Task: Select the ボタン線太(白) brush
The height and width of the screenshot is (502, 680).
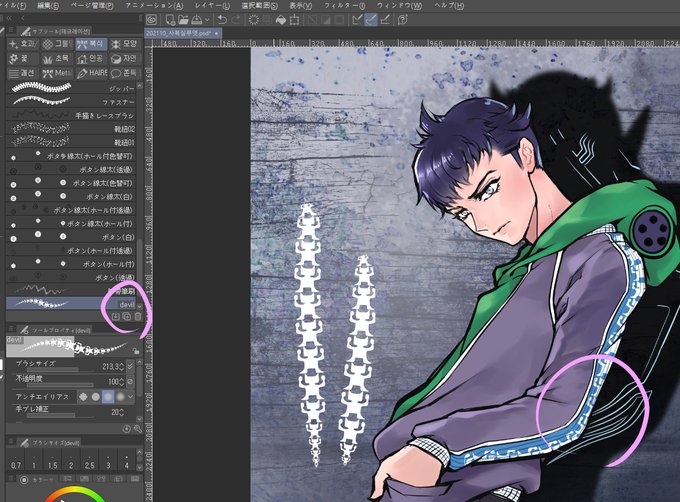Action: click(x=72, y=196)
